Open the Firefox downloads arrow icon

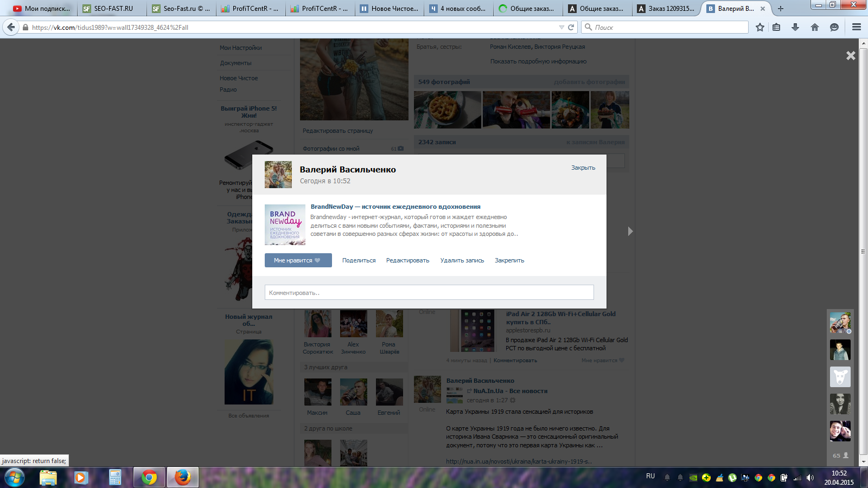point(795,27)
